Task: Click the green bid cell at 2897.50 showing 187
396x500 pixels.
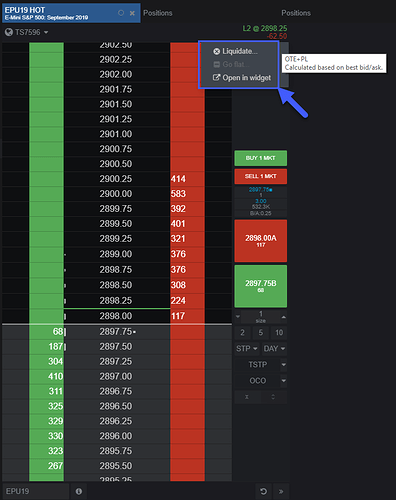Action: tap(46, 347)
